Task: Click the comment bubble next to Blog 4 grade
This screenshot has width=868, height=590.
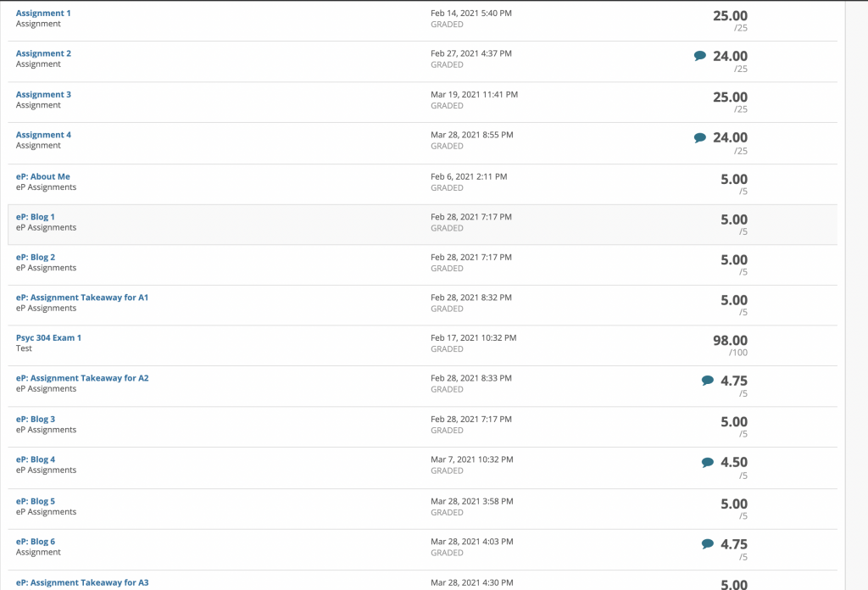Action: (x=708, y=462)
